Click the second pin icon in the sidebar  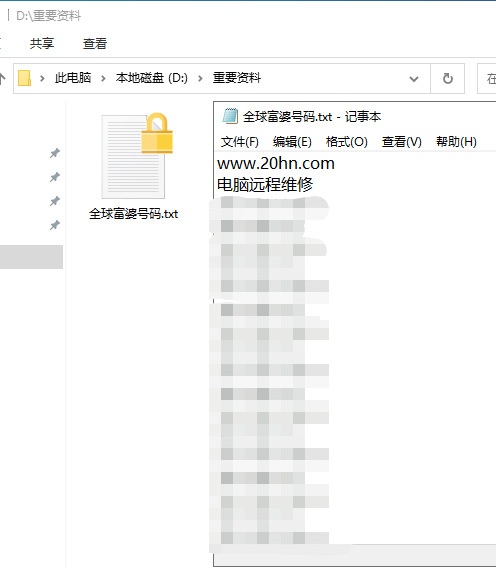coord(55,177)
